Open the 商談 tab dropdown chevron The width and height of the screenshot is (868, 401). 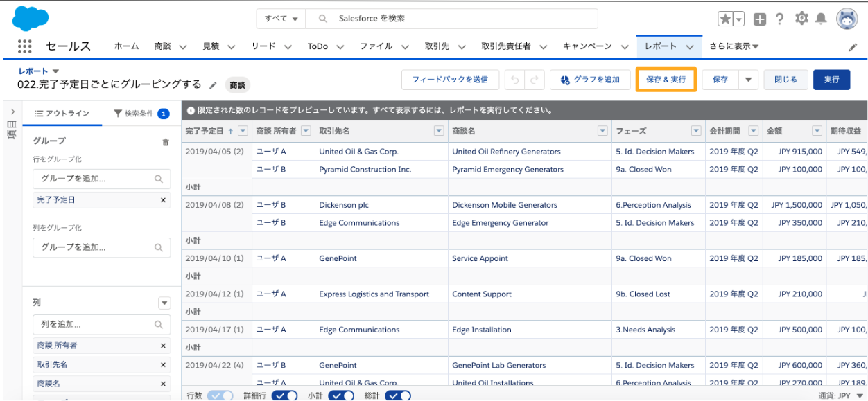pyautogui.click(x=183, y=47)
